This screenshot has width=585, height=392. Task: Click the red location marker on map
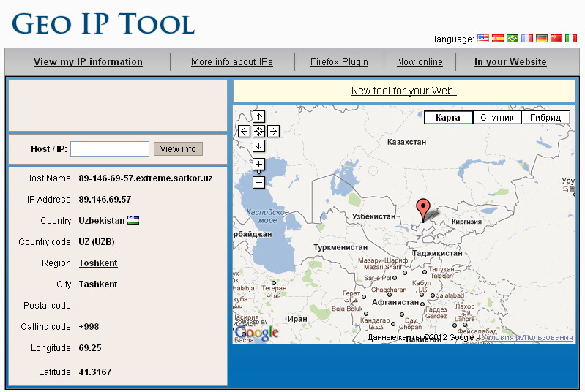tap(423, 209)
